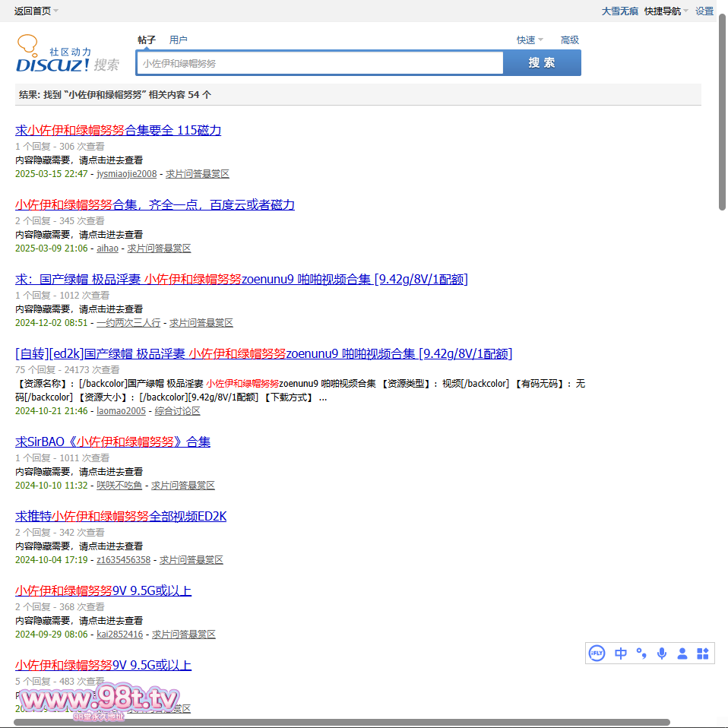
Task: Open the 快速 search mode dropdown
Action: click(x=530, y=40)
